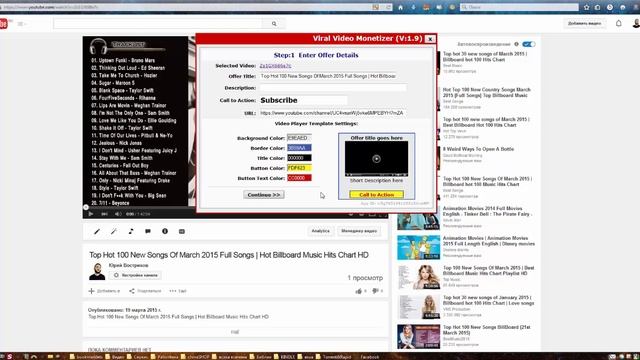640x360 pixels.
Task: Open suggested 8 Weird Ways To Open A Bottle
Action: 478,149
